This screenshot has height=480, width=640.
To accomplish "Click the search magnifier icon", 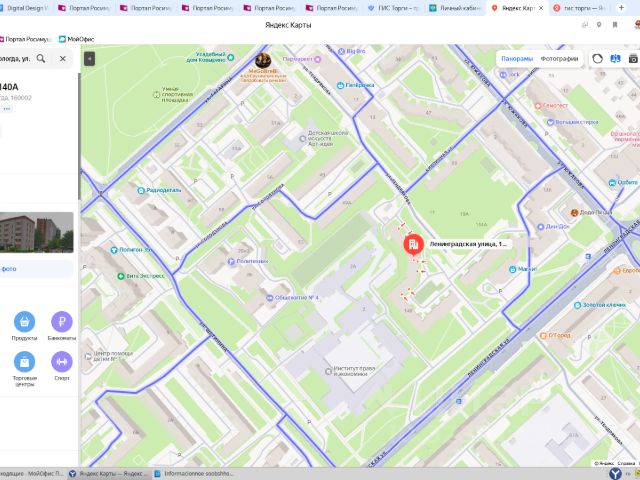I will tap(41, 58).
